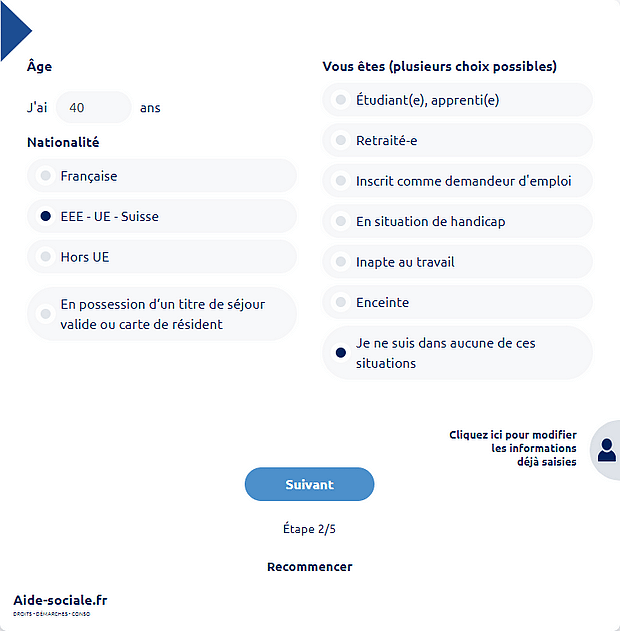Click the Recommencer link
The height and width of the screenshot is (631, 620).
pyautogui.click(x=309, y=567)
